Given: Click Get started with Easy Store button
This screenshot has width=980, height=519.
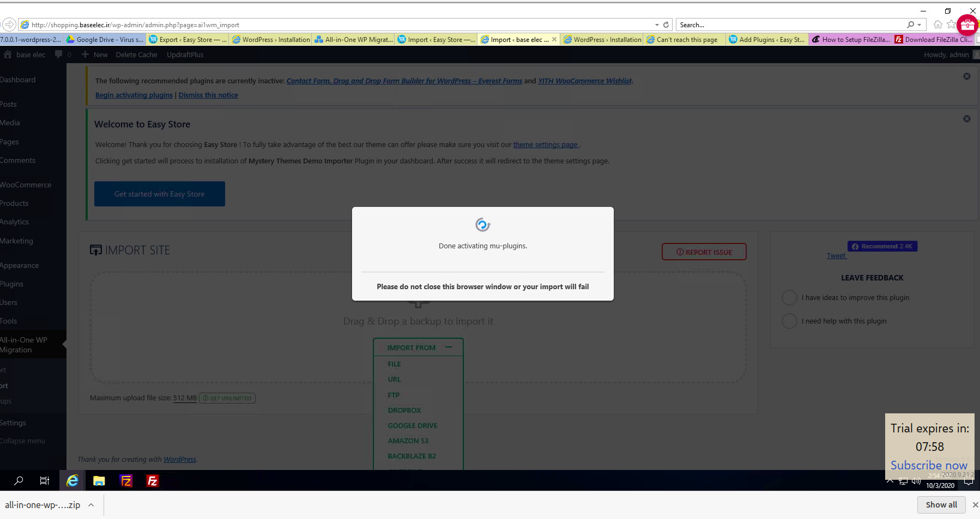Looking at the screenshot, I should click(160, 194).
